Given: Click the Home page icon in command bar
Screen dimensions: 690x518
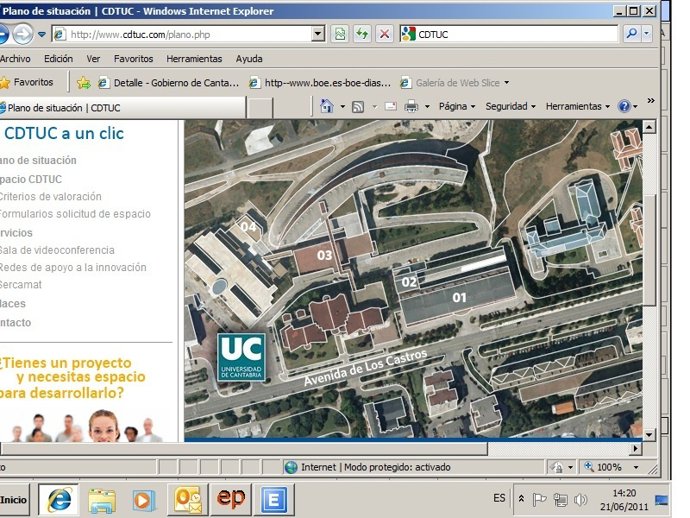Looking at the screenshot, I should tap(326, 106).
